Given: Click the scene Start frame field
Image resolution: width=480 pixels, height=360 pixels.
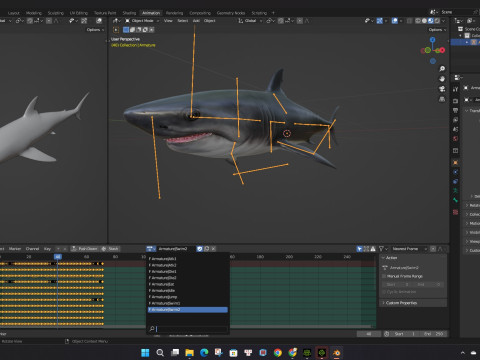Looking at the screenshot, I should click(x=405, y=334).
